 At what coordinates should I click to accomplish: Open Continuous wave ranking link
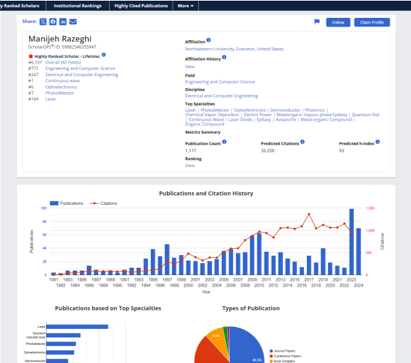click(63, 81)
